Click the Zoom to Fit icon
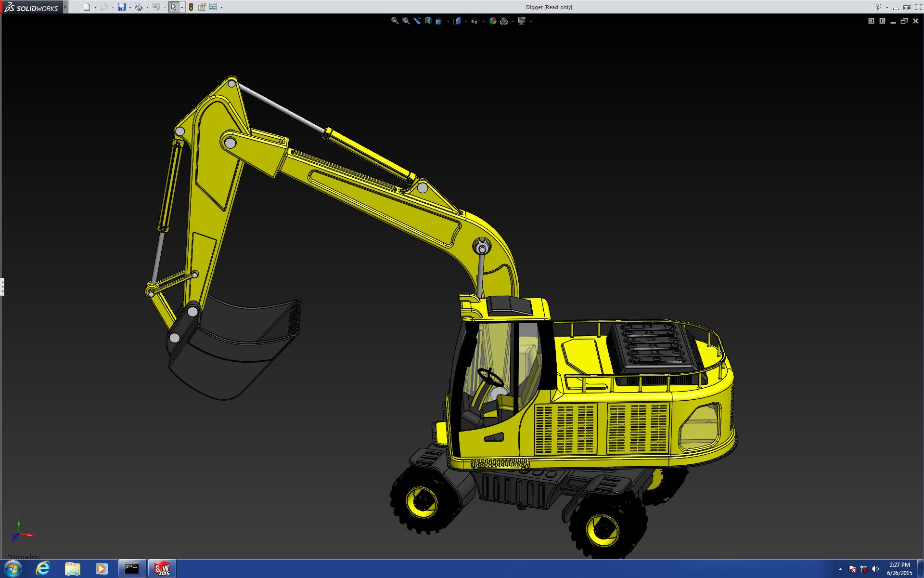 pyautogui.click(x=395, y=21)
